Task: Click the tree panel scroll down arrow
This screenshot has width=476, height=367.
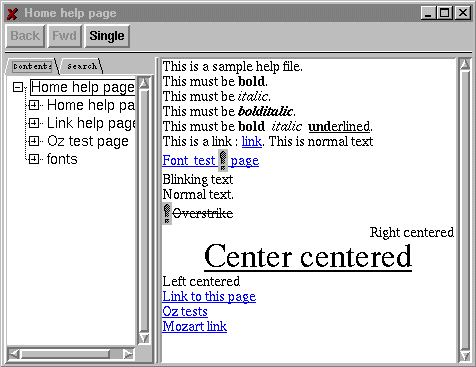Action: 144,338
